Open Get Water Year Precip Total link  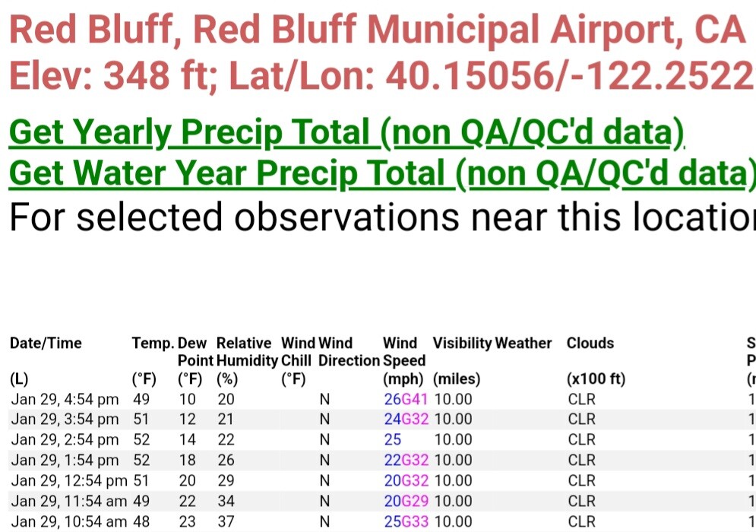pyautogui.click(x=382, y=173)
